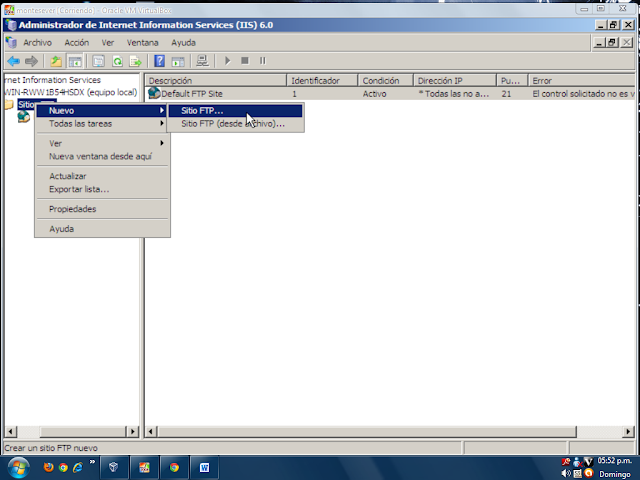
Task: Click tree pane scroll left arrow
Action: (x=11, y=431)
